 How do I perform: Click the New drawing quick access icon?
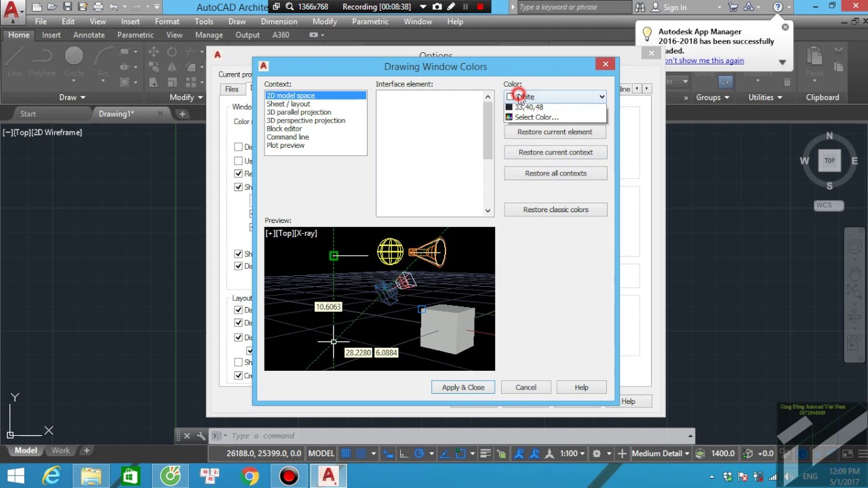point(37,7)
